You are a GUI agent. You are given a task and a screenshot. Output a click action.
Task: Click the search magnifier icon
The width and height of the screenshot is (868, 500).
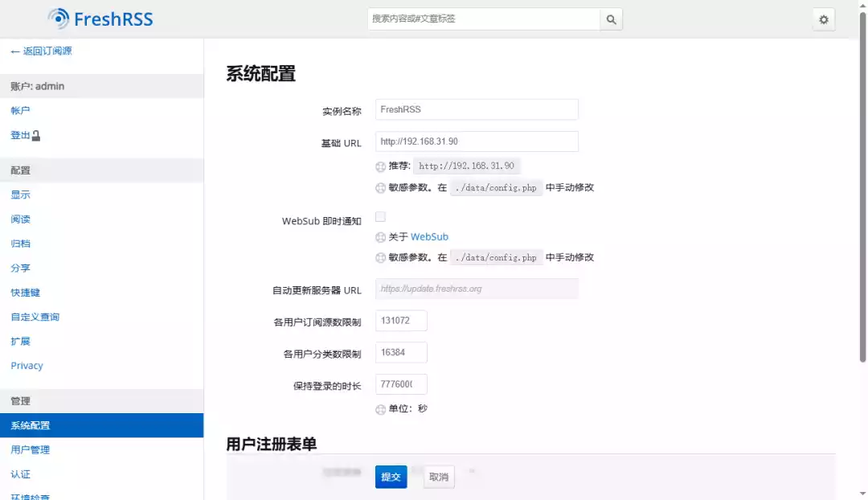pyautogui.click(x=611, y=19)
